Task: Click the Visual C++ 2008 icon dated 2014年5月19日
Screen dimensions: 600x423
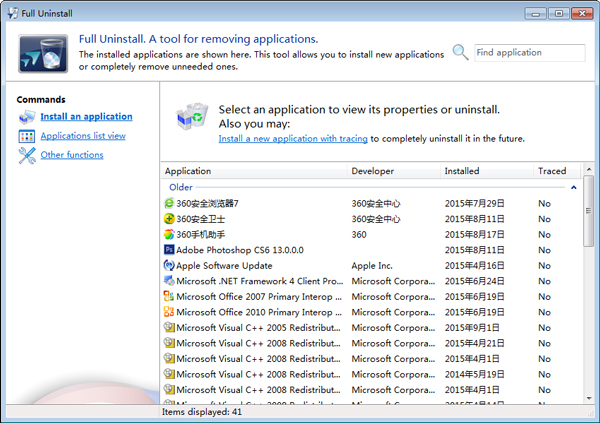Action: pyautogui.click(x=169, y=374)
